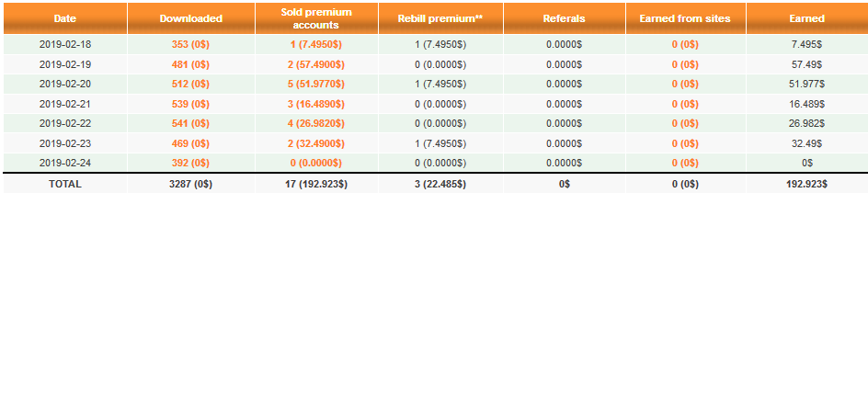Click the 192.923$ total earned cell
Image resolution: width=868 pixels, height=397 pixels.
(805, 184)
